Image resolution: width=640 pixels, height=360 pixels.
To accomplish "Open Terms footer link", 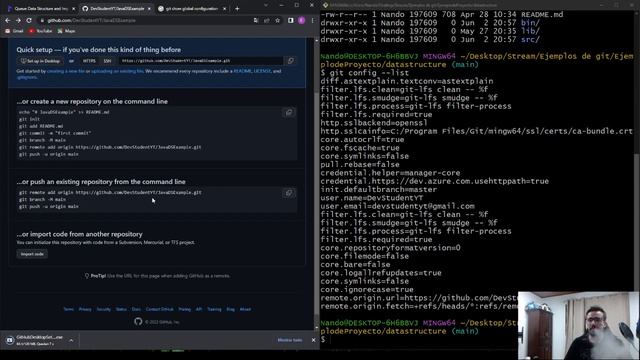I will pos(69,309).
